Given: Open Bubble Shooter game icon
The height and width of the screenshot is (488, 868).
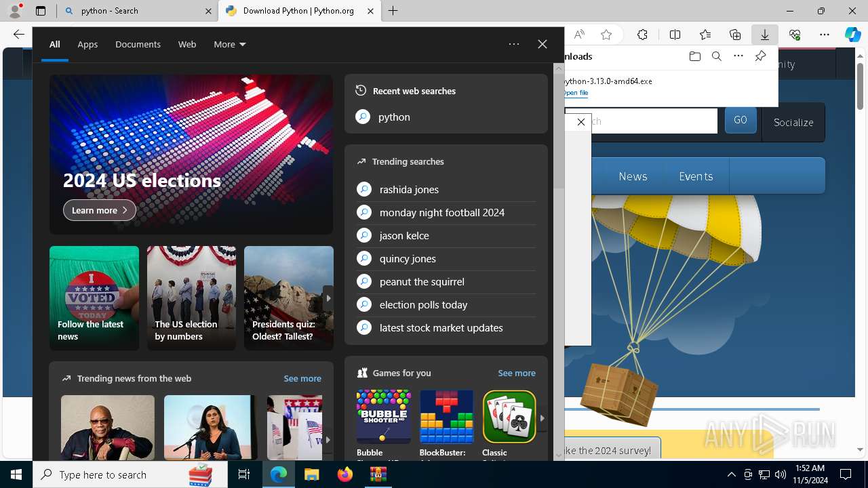Looking at the screenshot, I should click(x=384, y=417).
